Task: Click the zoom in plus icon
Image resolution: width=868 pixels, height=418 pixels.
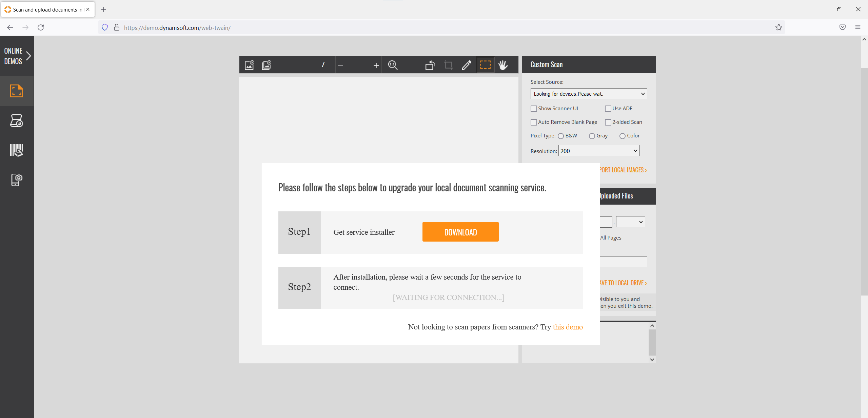Action: pos(376,65)
